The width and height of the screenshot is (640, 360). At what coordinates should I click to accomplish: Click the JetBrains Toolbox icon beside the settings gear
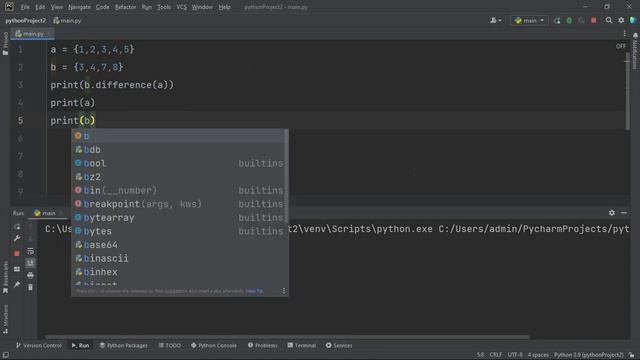coord(633,20)
